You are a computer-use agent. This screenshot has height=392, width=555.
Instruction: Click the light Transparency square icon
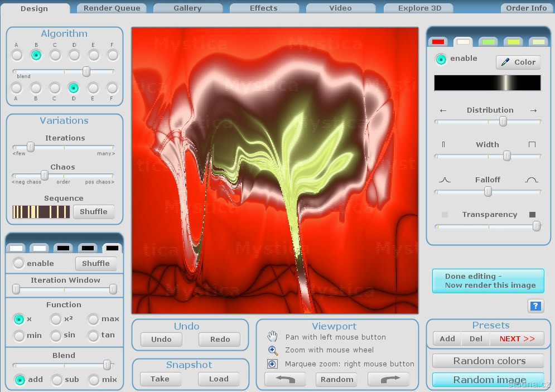(445, 214)
